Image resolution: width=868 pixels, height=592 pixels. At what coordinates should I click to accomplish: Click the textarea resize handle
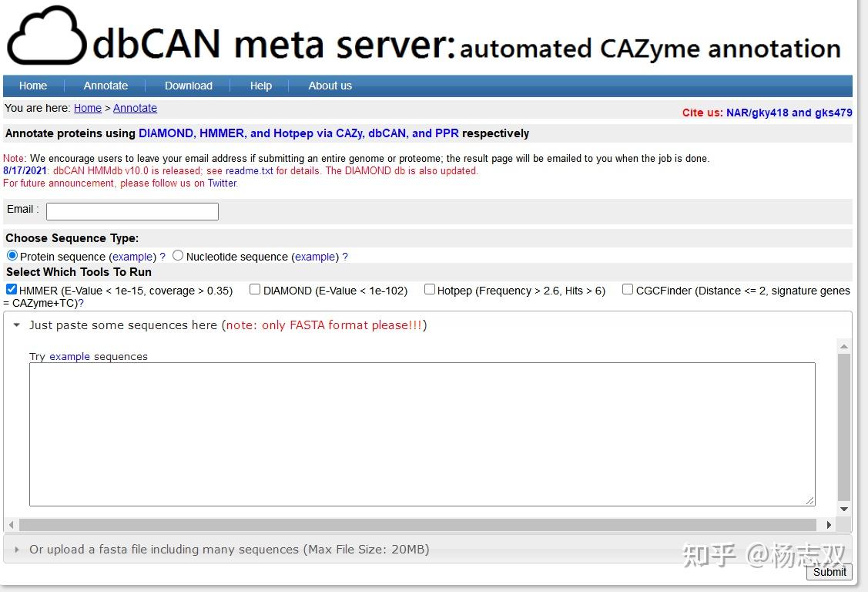point(811,500)
